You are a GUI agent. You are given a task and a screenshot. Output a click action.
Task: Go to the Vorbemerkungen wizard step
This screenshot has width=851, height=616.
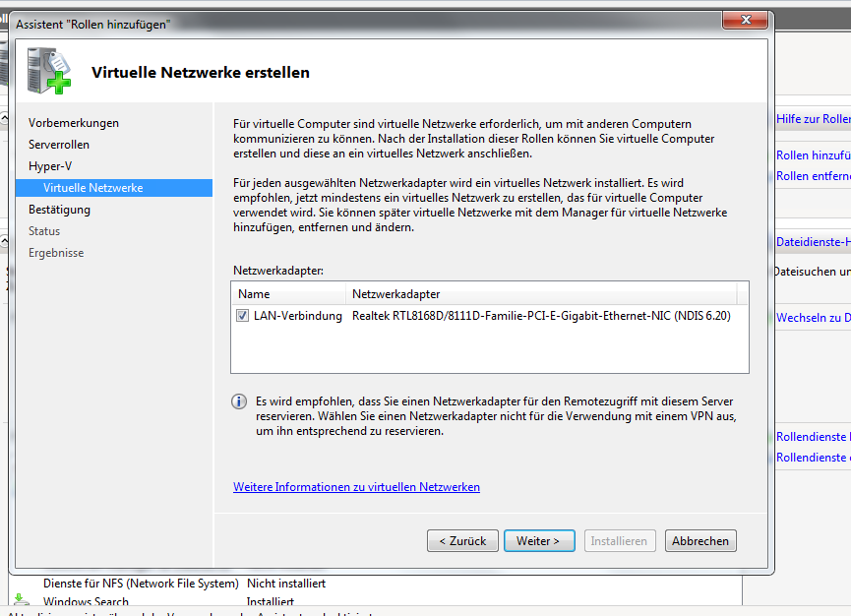(74, 123)
